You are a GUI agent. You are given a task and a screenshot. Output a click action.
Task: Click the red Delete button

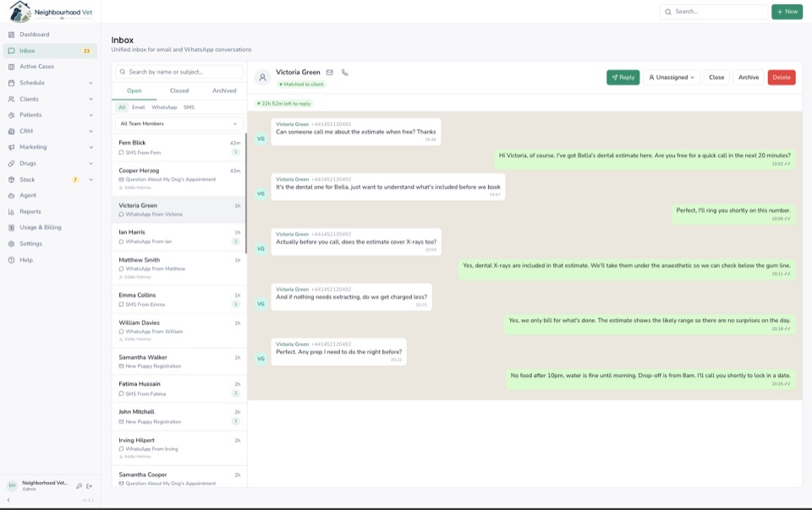click(782, 78)
